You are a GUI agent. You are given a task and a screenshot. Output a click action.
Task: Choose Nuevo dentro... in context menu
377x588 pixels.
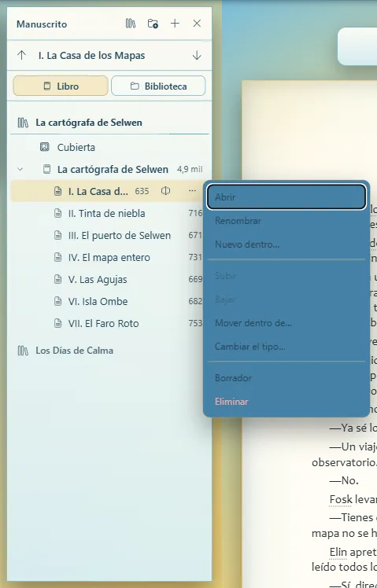[286, 244]
